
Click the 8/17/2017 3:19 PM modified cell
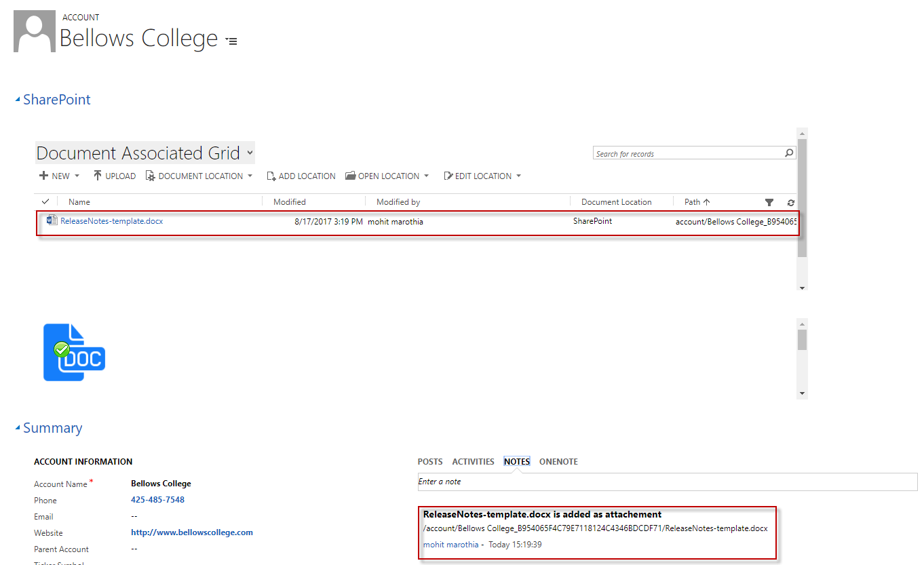point(328,222)
